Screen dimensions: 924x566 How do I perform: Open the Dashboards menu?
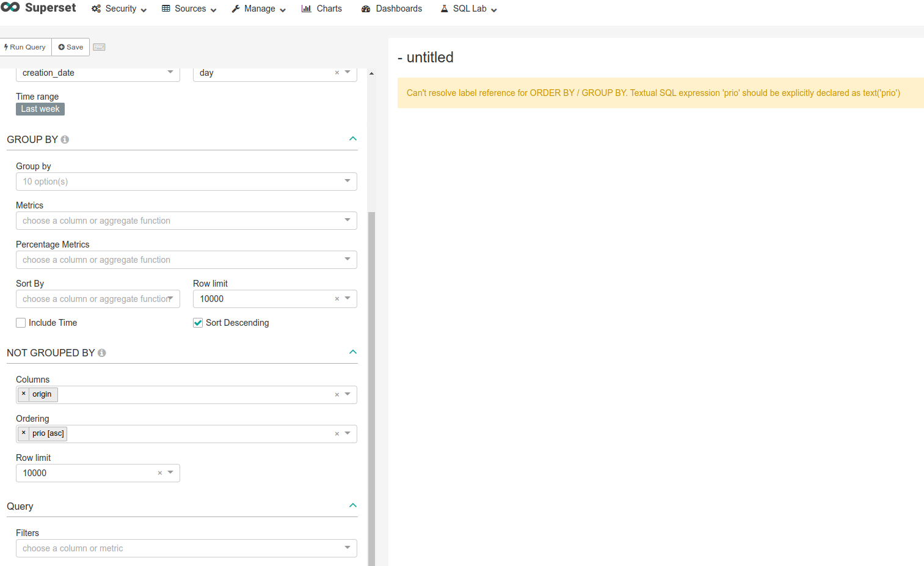pyautogui.click(x=391, y=9)
